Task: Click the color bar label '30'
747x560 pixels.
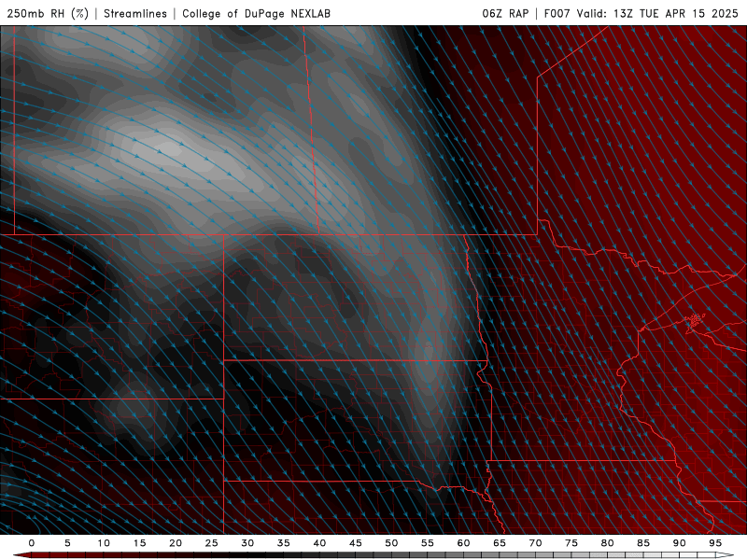Action: click(x=247, y=543)
